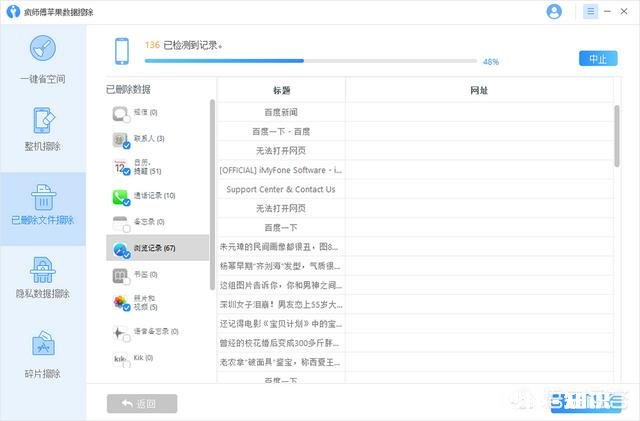Screen dimensions: 640x421
Task: Click the 网址 column header
Action: point(479,90)
